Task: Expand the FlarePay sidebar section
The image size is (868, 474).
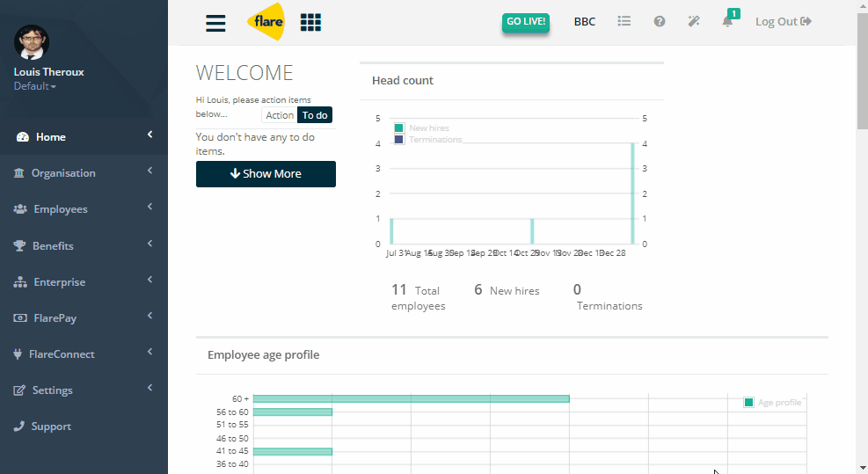Action: (84, 317)
